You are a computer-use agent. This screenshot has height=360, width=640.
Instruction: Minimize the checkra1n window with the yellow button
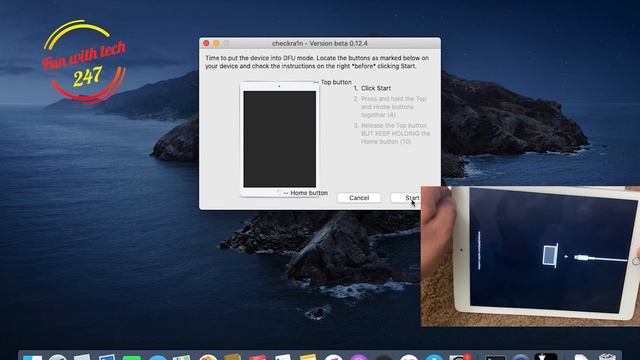[x=216, y=43]
